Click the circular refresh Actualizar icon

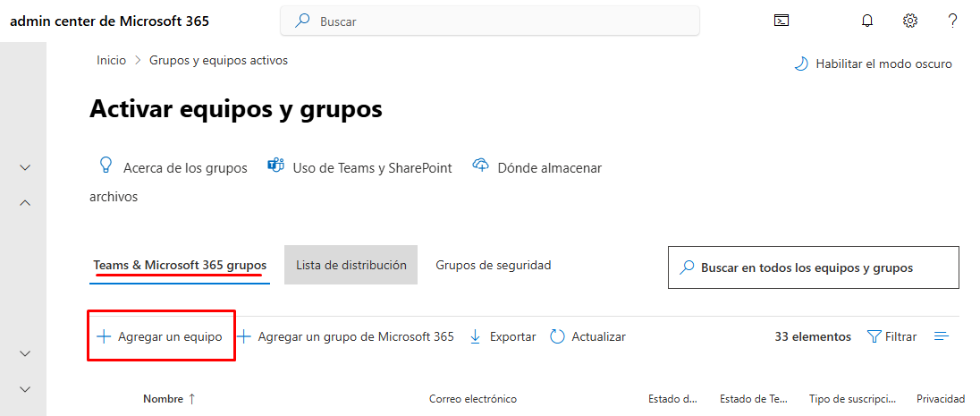tap(557, 336)
